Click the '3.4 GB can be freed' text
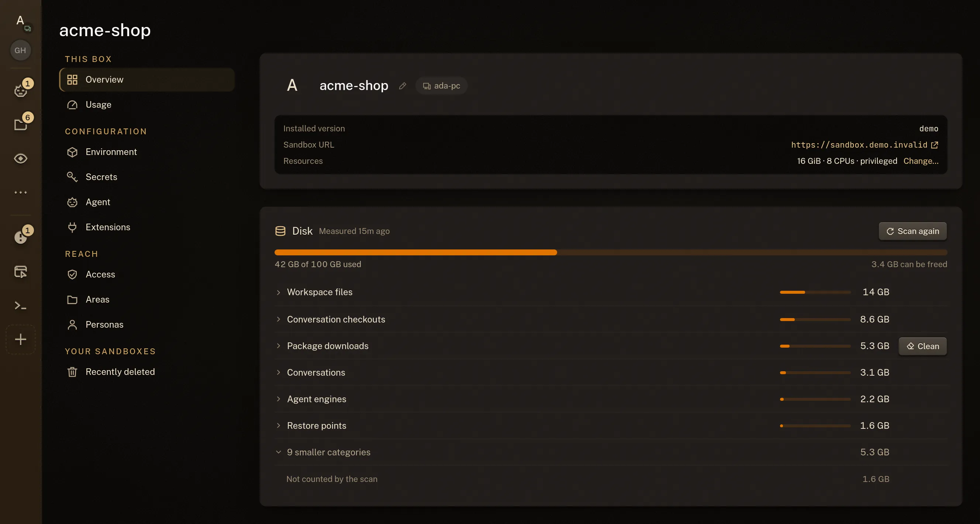980x524 pixels. tap(909, 264)
